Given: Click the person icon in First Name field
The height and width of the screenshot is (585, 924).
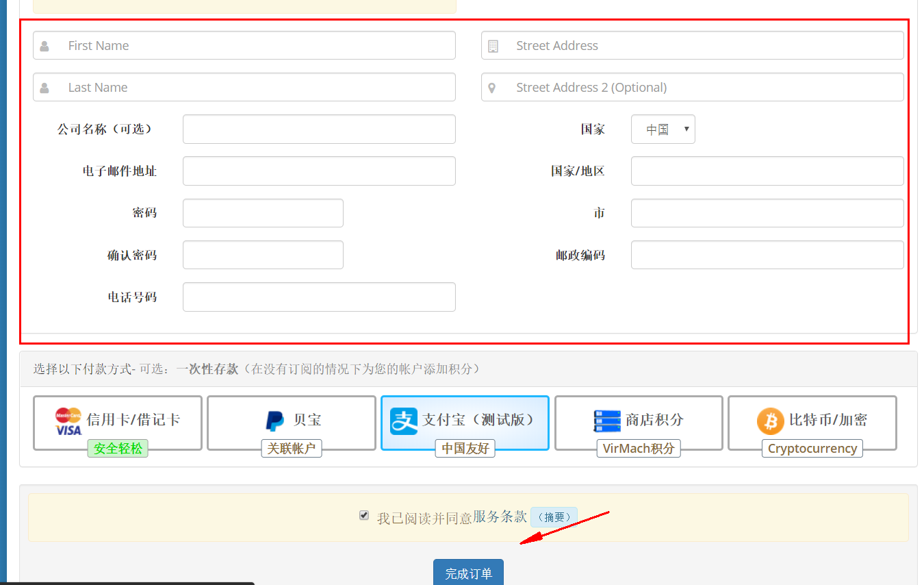Looking at the screenshot, I should tap(44, 46).
